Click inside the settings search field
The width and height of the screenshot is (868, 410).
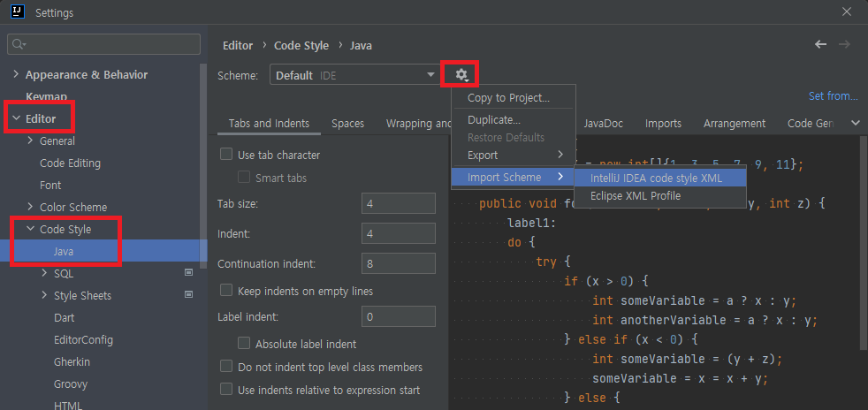click(x=104, y=44)
